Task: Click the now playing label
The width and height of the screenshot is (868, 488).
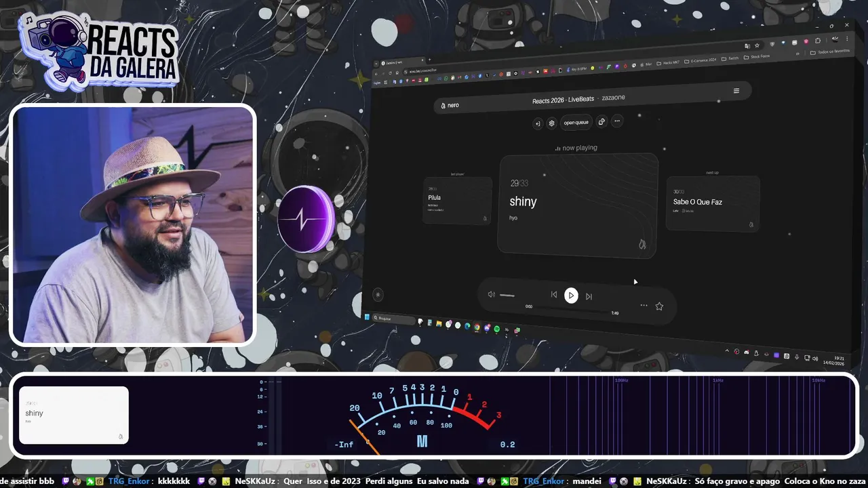Action: point(576,148)
